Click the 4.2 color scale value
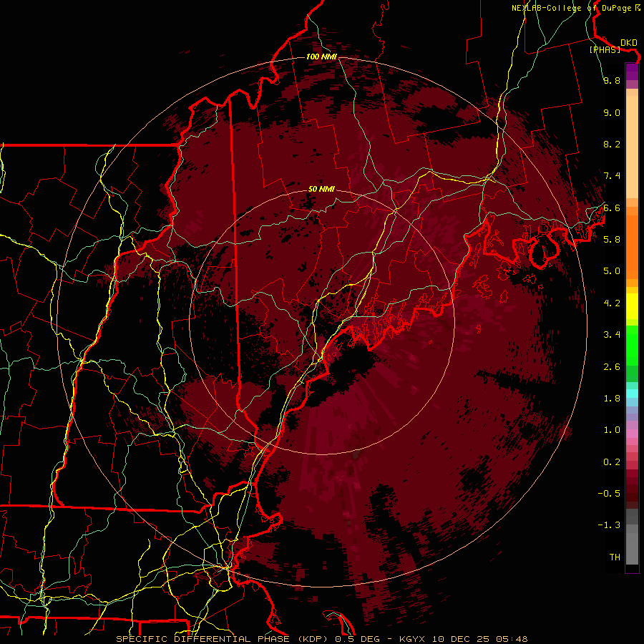The image size is (644, 644). tap(612, 303)
